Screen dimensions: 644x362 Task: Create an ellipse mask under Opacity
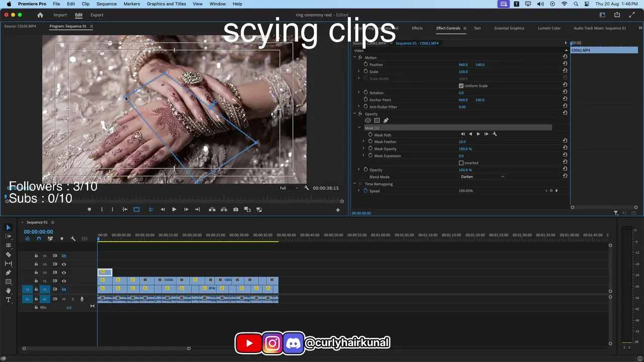[x=368, y=121]
